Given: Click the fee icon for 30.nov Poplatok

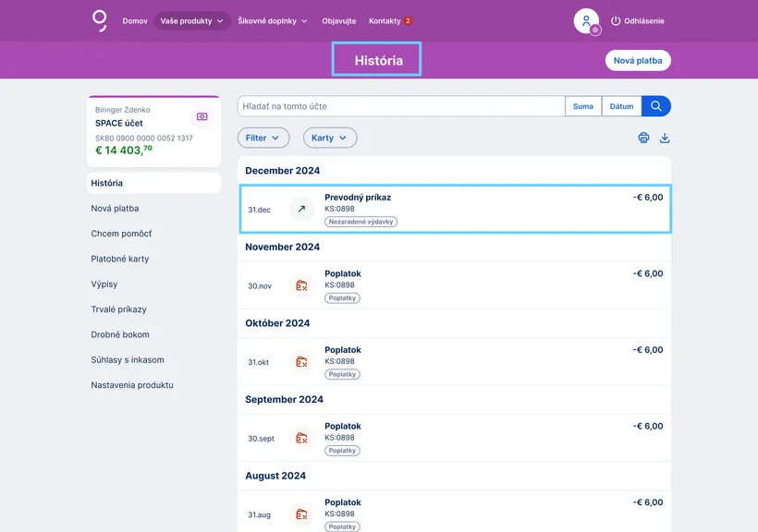Looking at the screenshot, I should (301, 285).
